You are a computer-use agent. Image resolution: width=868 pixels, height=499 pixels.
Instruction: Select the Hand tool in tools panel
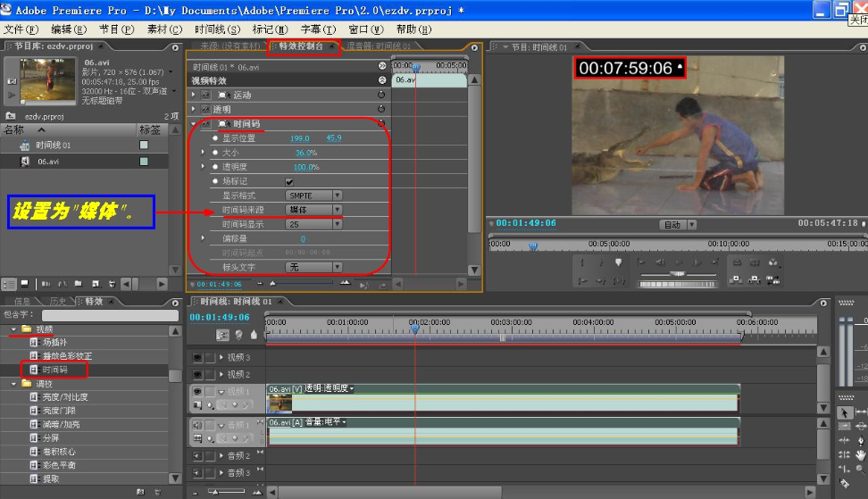[860, 454]
